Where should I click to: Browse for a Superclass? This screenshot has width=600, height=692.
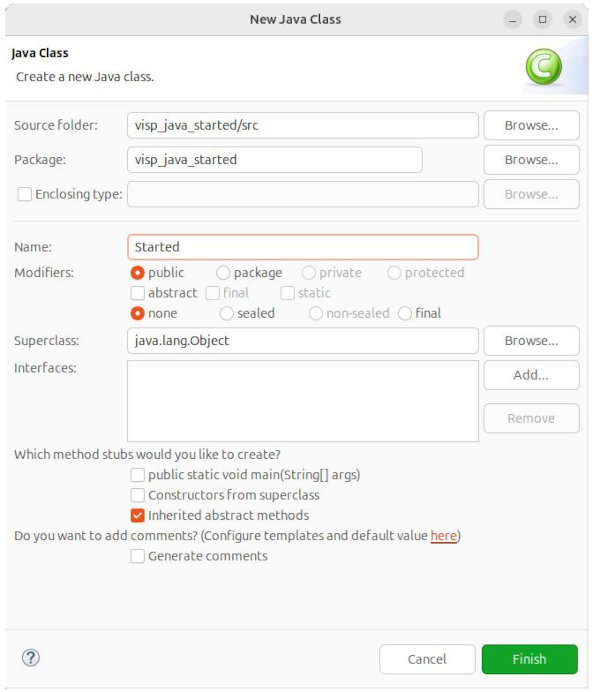tap(531, 341)
